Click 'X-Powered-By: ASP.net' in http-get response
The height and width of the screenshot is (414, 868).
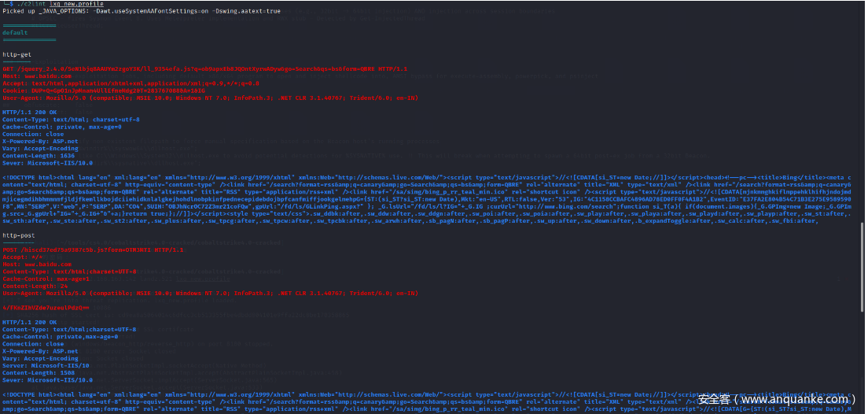(40, 141)
